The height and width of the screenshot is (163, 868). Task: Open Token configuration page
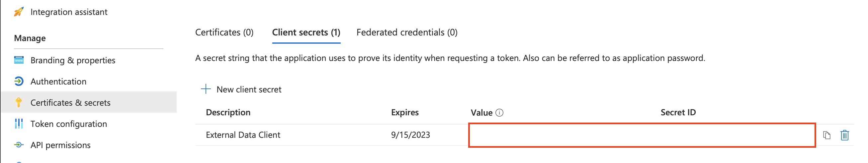pyautogui.click(x=69, y=124)
